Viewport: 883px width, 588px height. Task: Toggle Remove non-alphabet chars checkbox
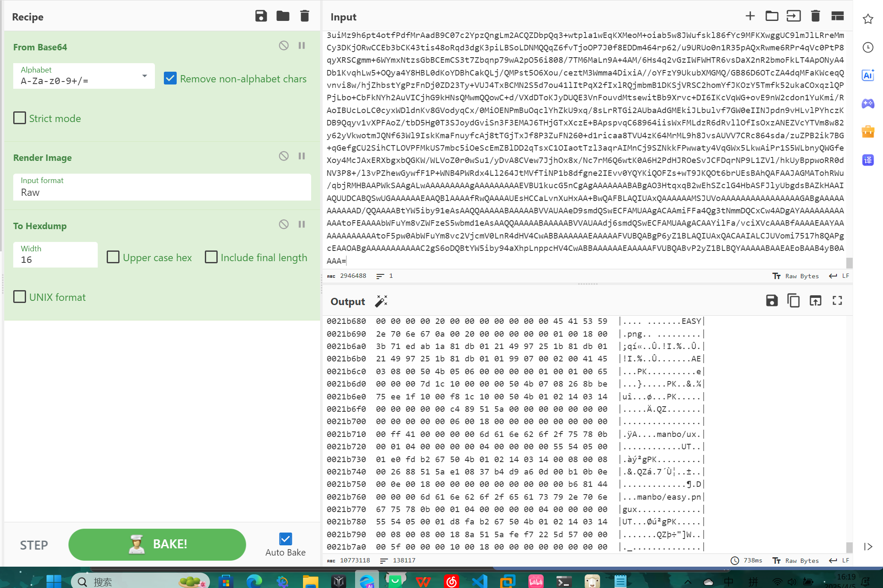tap(170, 79)
